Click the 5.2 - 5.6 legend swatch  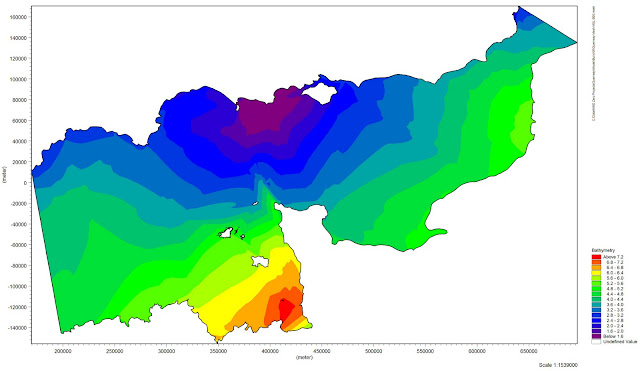point(596,283)
